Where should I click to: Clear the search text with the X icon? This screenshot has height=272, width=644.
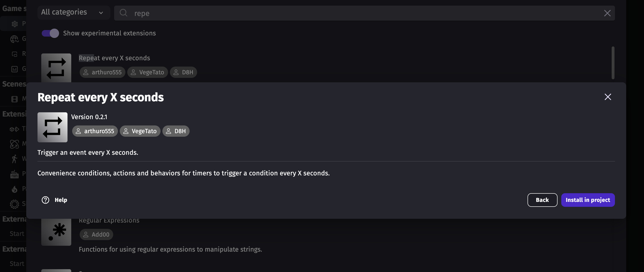607,13
